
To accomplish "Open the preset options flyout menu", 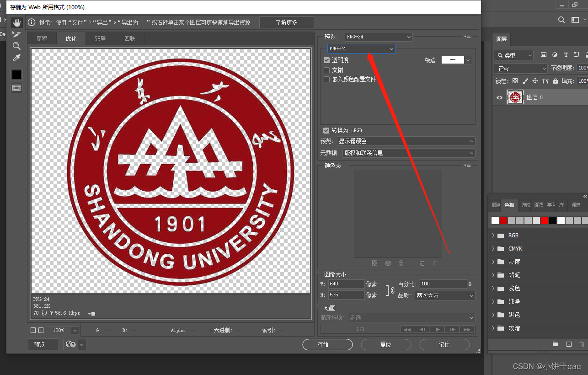I will pyautogui.click(x=467, y=36).
